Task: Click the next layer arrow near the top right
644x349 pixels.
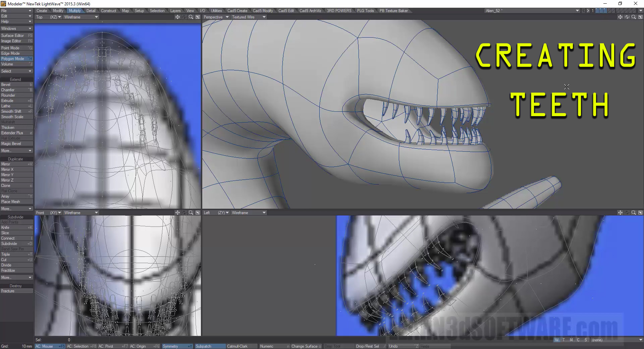Action: (x=588, y=10)
